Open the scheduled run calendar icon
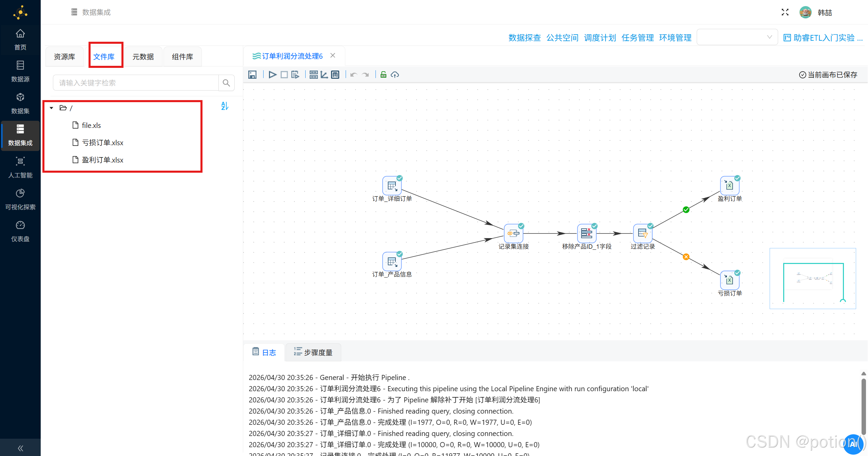Viewport: 868px width, 456px height. click(295, 75)
